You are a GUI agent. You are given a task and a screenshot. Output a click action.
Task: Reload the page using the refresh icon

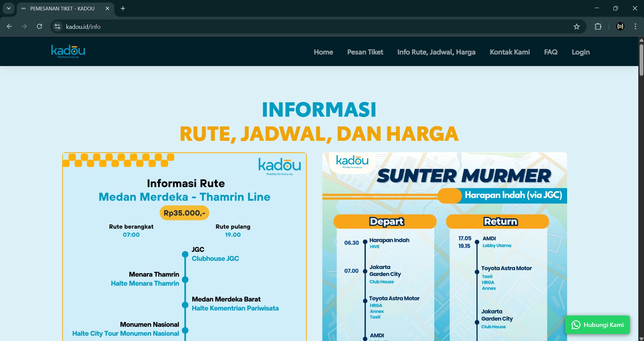click(x=40, y=26)
